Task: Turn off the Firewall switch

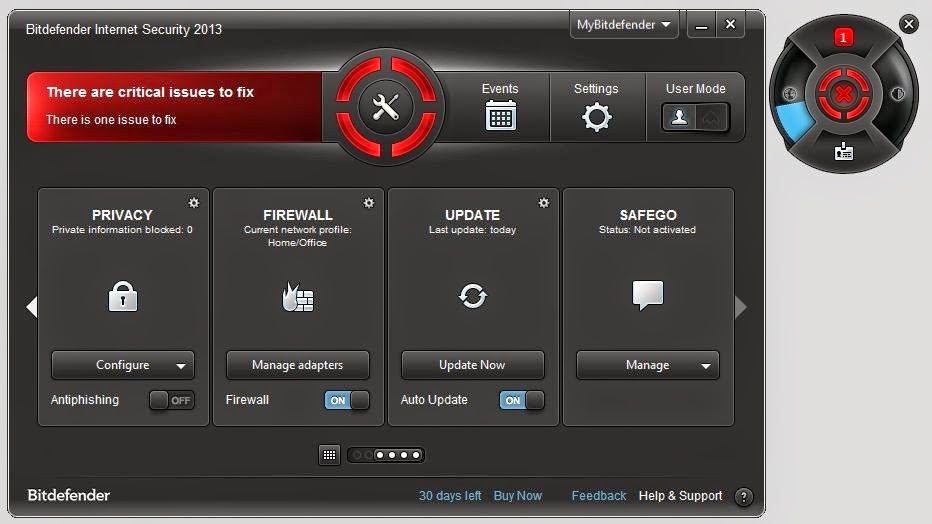Action: pyautogui.click(x=347, y=400)
